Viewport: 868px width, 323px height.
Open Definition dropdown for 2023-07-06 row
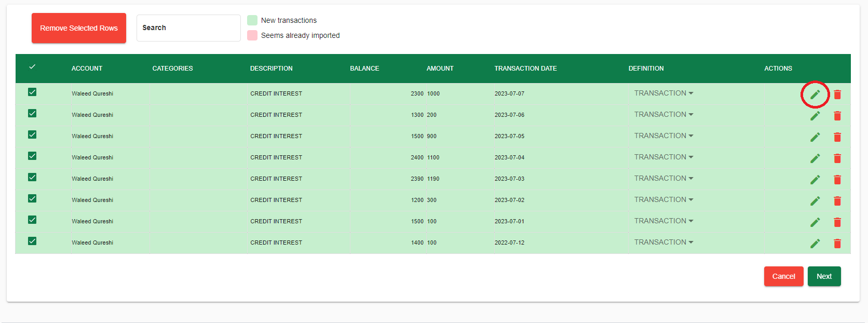663,114
